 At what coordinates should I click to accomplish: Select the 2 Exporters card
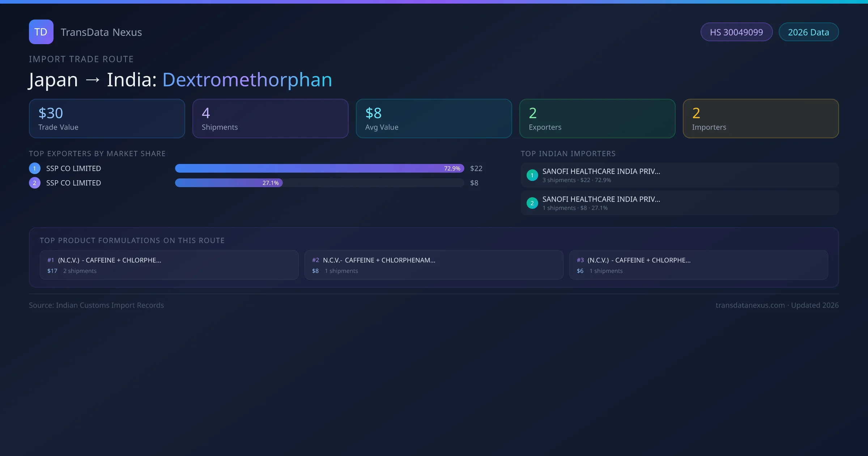pyautogui.click(x=597, y=119)
